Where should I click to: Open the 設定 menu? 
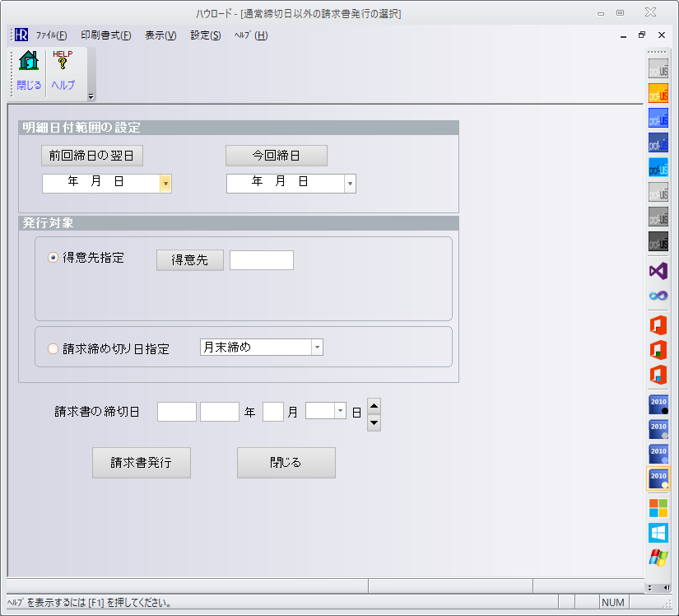[x=205, y=35]
